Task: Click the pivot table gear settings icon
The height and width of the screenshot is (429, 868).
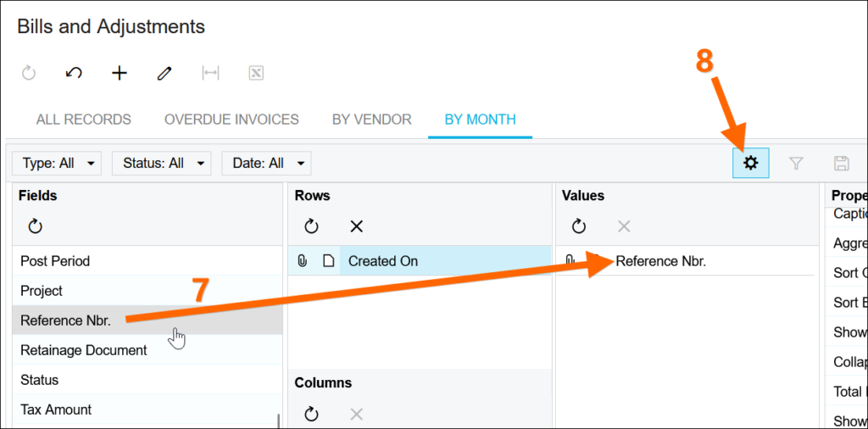Action: pos(750,163)
